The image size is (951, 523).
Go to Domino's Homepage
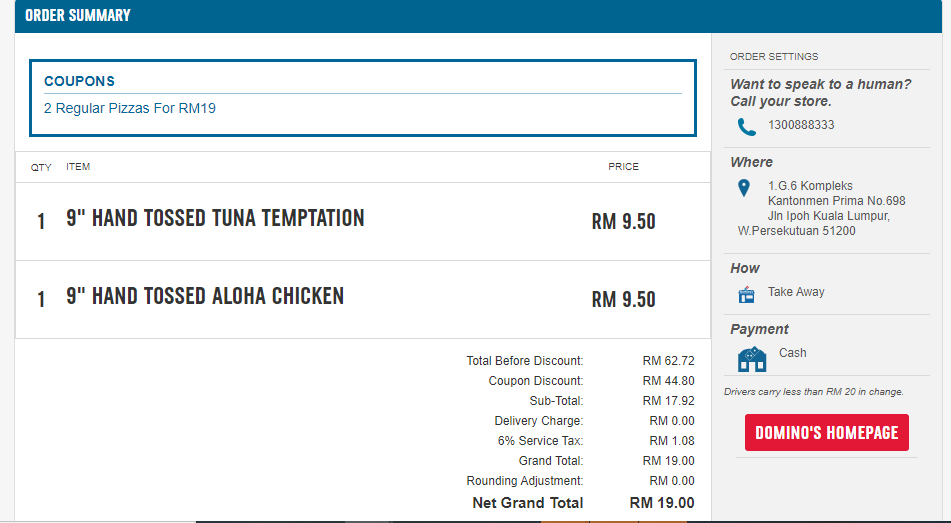click(x=826, y=433)
